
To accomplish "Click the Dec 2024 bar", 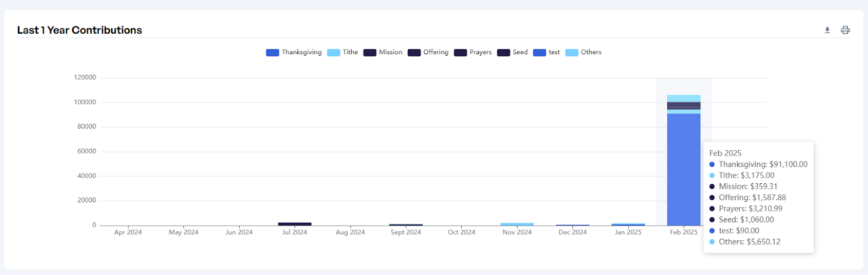I will tap(572, 225).
